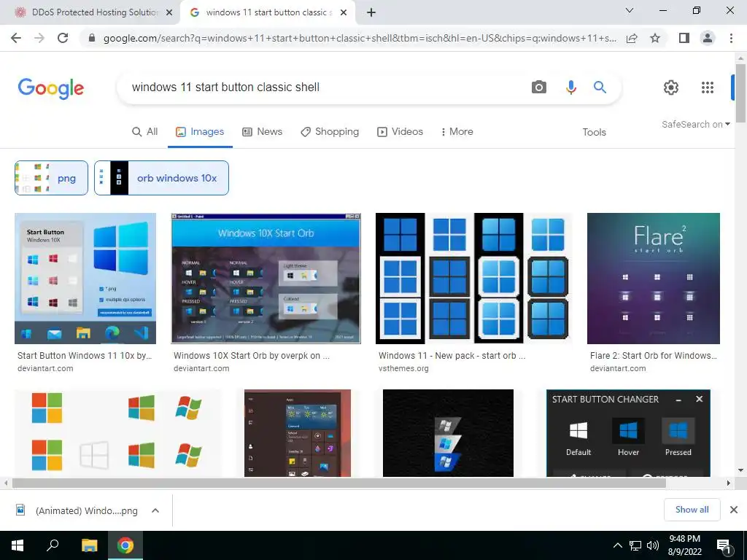Switch to DDoS Protected Hosting tab
Screen dimensions: 747x560
click(90, 12)
